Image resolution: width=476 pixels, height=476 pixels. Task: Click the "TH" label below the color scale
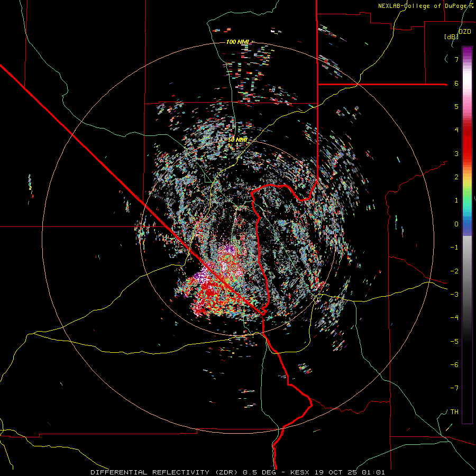[x=454, y=412]
